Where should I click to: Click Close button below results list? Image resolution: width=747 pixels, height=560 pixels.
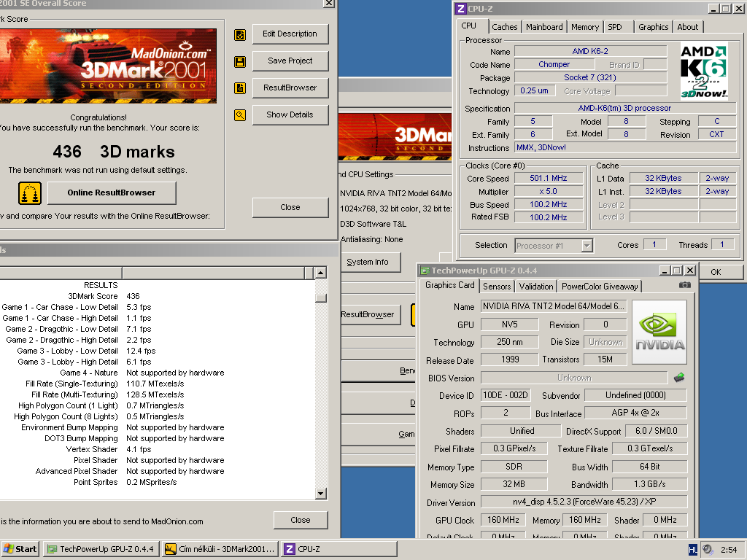[300, 520]
